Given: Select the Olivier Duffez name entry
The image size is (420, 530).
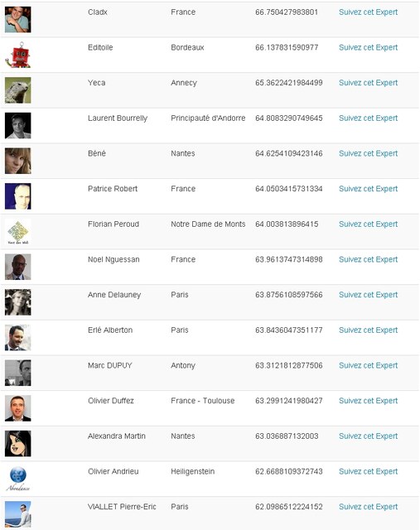Looking at the screenshot, I should click(x=111, y=401).
